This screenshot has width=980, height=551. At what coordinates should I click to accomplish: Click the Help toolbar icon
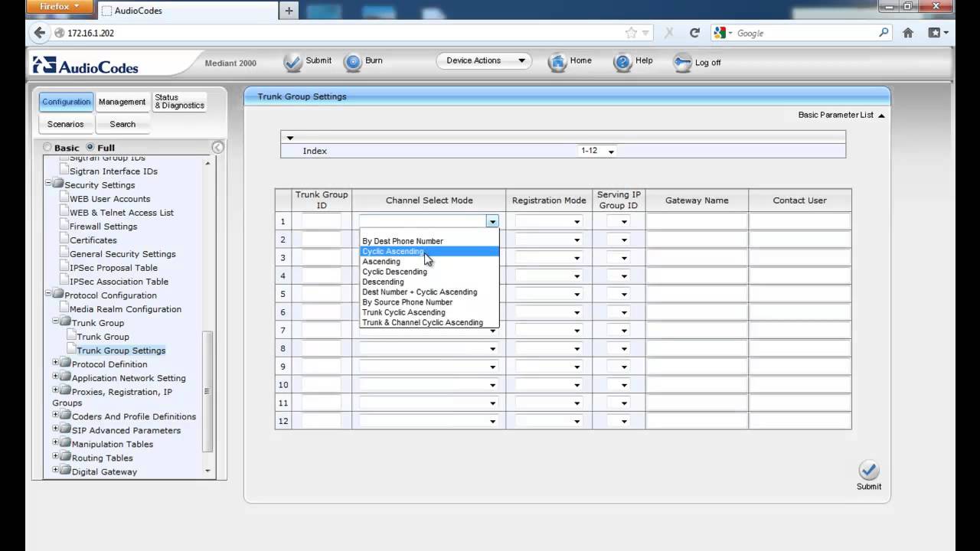coord(623,63)
